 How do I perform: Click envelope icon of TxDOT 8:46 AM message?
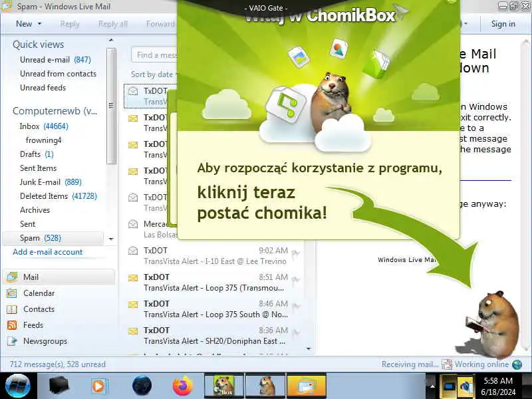pyautogui.click(x=133, y=305)
